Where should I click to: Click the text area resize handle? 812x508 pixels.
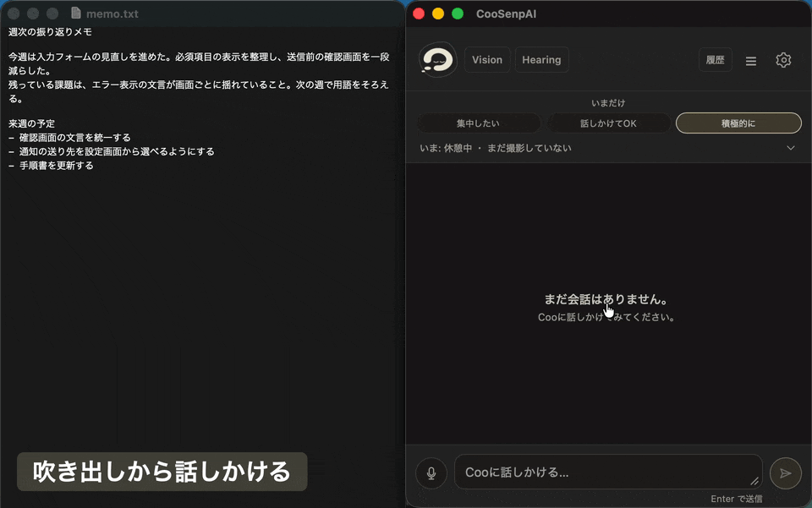pyautogui.click(x=754, y=481)
